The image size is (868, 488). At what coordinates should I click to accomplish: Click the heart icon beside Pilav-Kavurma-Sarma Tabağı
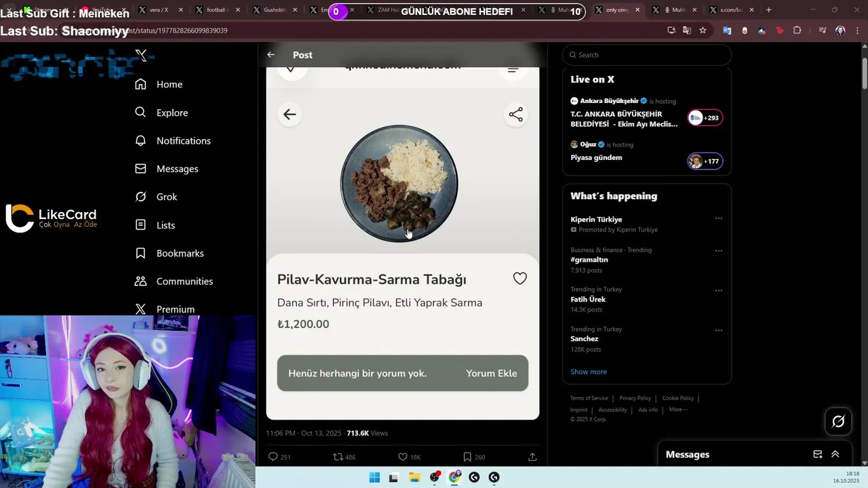(520, 279)
